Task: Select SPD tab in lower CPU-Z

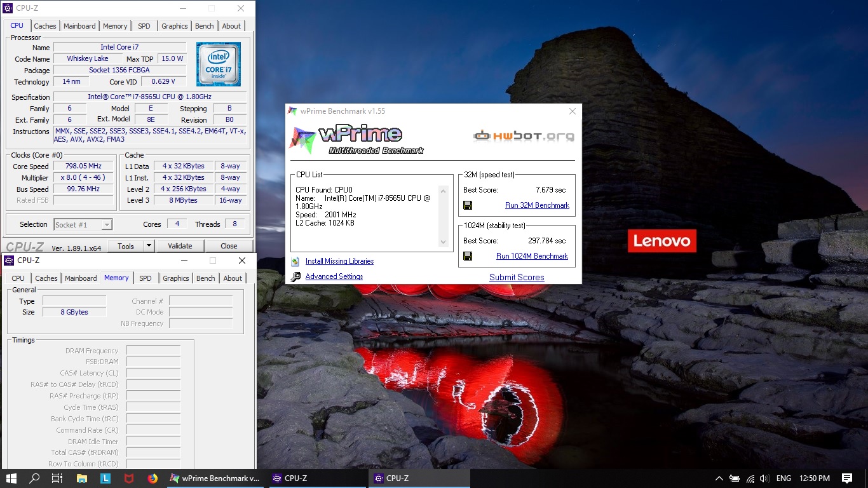Action: tap(146, 278)
